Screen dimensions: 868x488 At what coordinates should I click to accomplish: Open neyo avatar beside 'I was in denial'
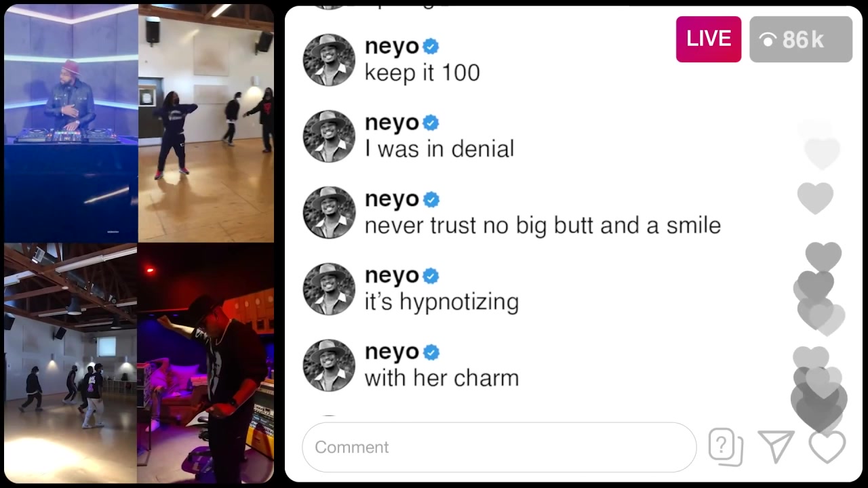(329, 136)
